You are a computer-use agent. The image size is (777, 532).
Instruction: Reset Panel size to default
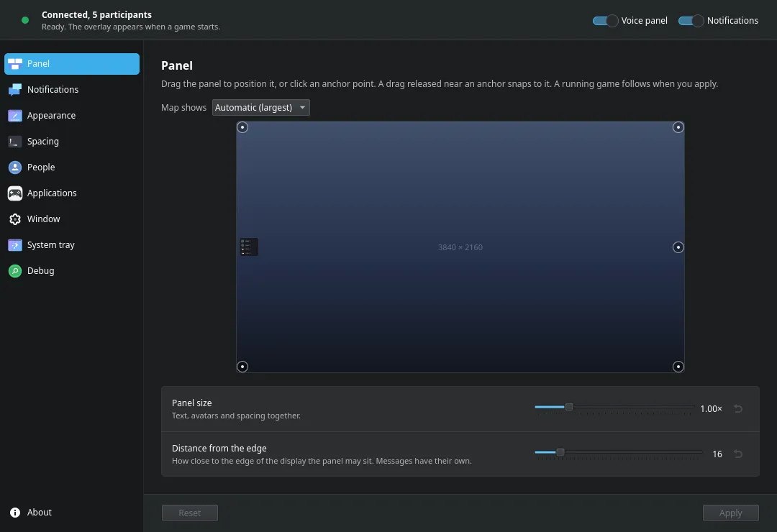[738, 408]
